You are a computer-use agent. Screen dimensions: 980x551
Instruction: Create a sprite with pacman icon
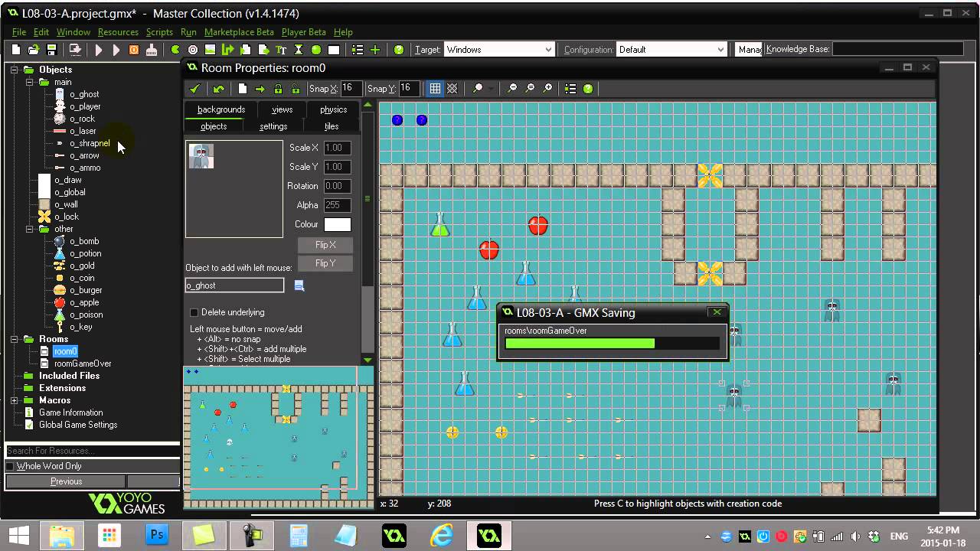175,50
